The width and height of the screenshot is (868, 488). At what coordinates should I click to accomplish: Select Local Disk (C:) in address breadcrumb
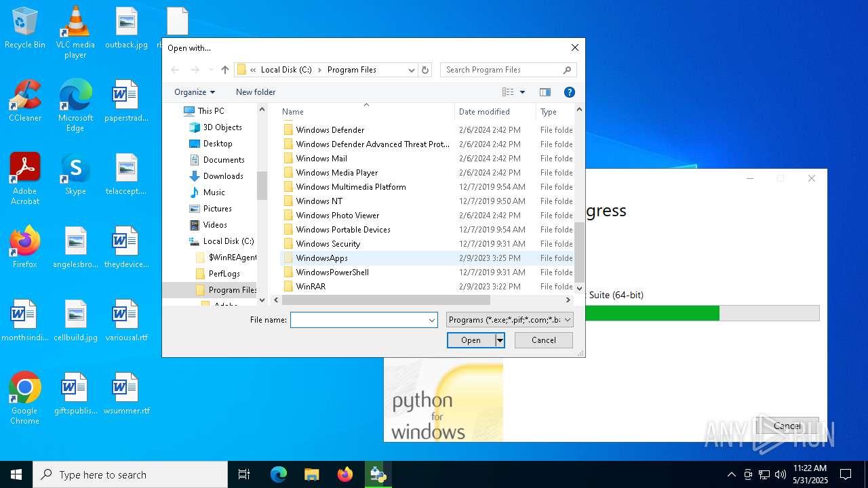coord(286,70)
